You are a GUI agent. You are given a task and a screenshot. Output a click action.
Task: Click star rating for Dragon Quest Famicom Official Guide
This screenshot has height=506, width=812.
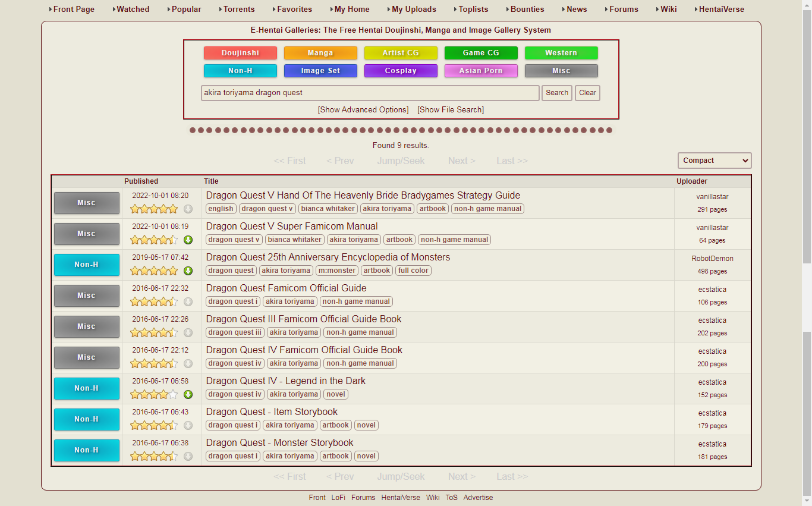pyautogui.click(x=154, y=301)
